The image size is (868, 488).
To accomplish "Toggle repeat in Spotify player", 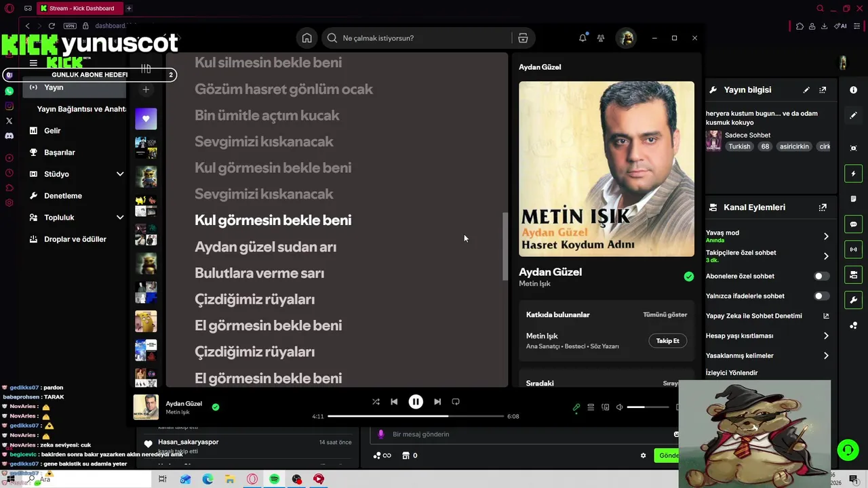I will click(x=456, y=401).
